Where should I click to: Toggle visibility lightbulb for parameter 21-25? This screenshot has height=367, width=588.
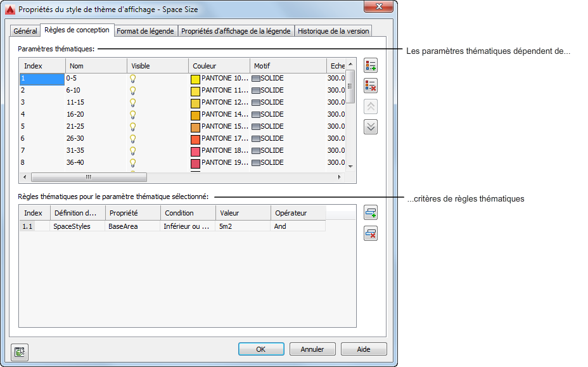tap(133, 127)
